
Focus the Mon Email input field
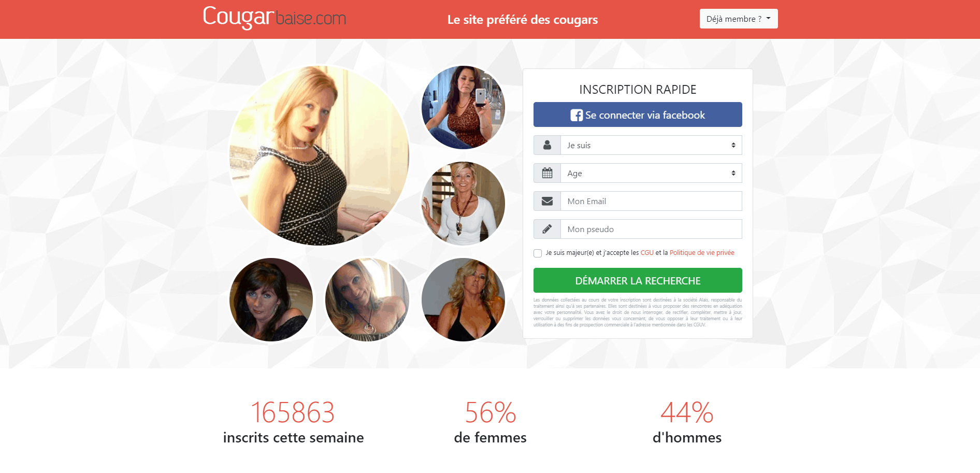tap(651, 201)
